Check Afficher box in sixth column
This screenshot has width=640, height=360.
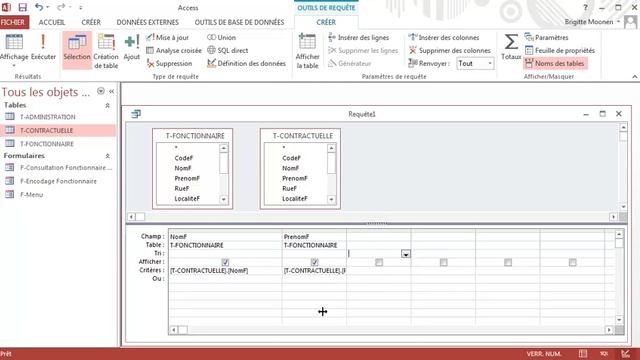click(x=572, y=262)
